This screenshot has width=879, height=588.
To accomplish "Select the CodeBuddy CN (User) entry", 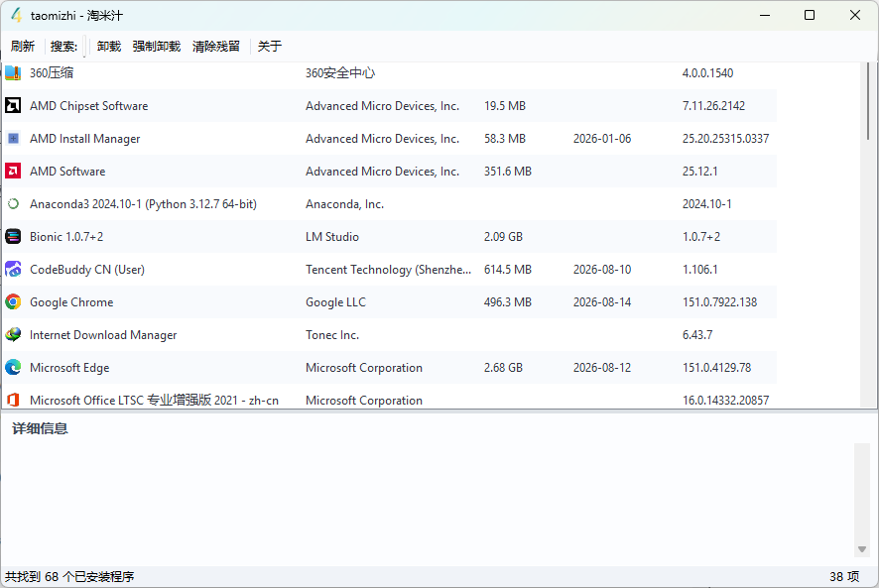I will [87, 270].
